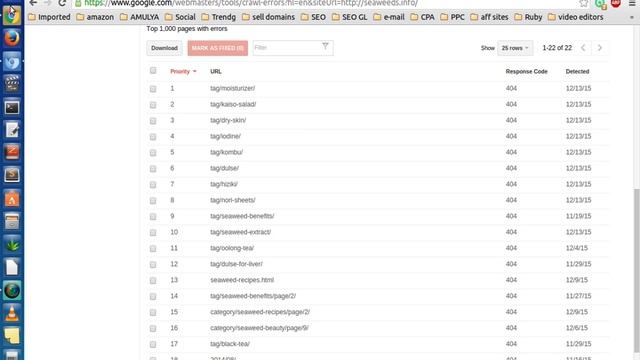
Task: Go to previous page of results
Action: click(583, 48)
